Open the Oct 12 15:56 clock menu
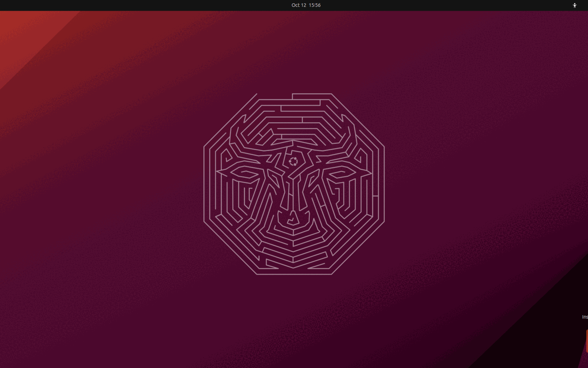 click(306, 5)
